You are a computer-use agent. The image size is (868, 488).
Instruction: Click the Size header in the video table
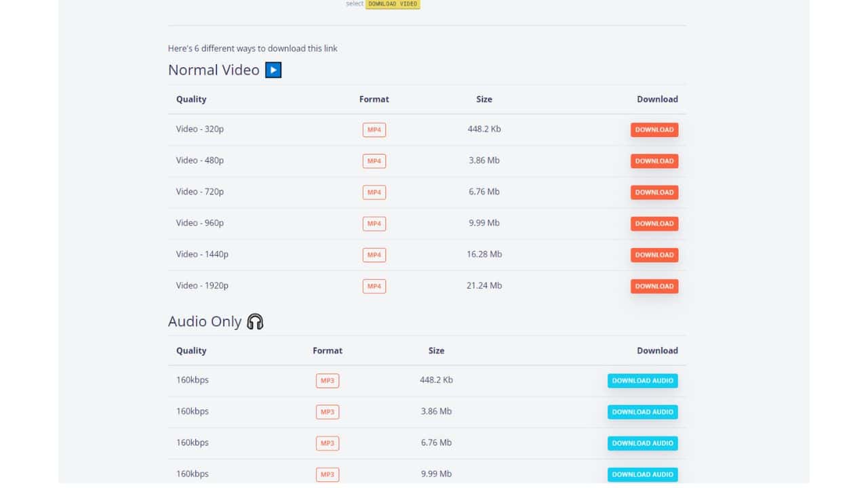[x=484, y=99]
